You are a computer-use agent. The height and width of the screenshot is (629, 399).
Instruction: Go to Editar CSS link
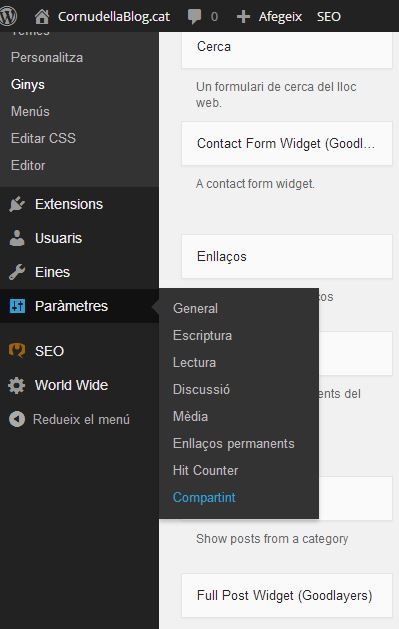(x=43, y=138)
